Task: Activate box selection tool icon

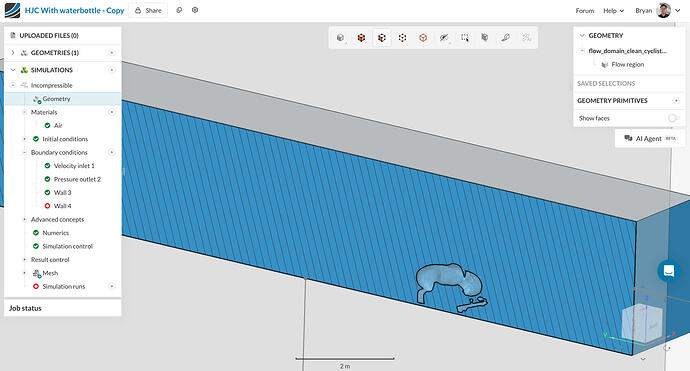Action: point(465,38)
